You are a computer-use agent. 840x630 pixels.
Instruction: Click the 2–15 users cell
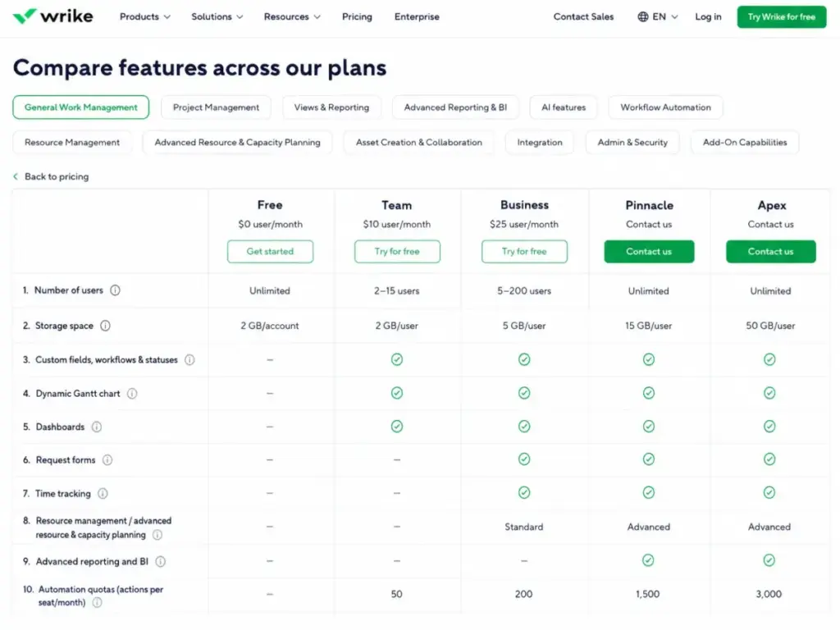(397, 291)
